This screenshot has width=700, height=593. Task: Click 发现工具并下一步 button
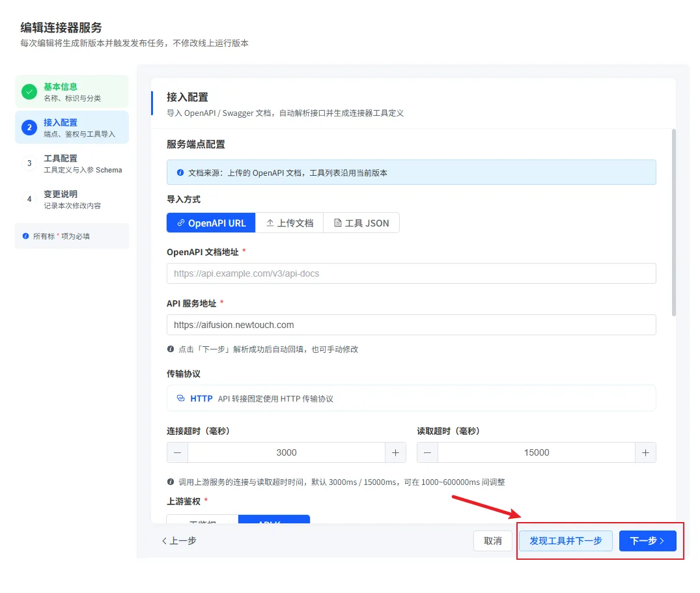tap(566, 541)
